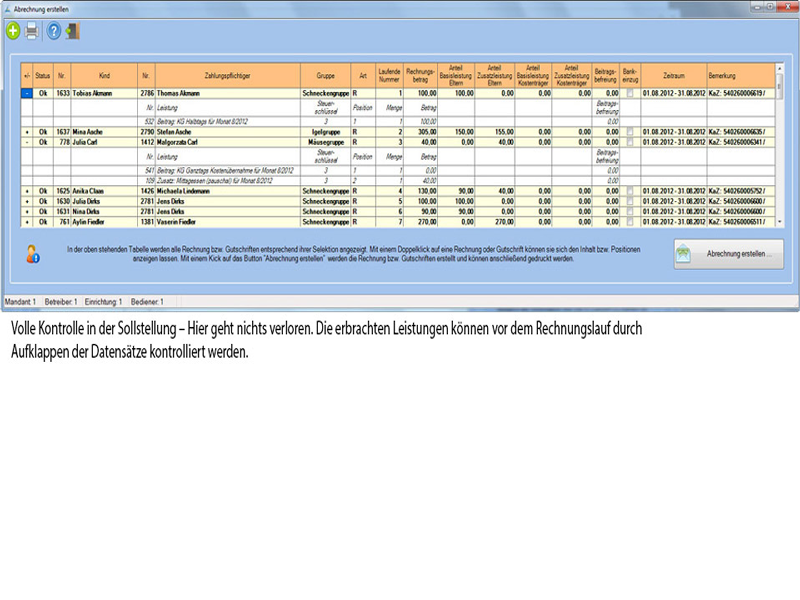Click the printer icon in toolbar

pos(31,30)
